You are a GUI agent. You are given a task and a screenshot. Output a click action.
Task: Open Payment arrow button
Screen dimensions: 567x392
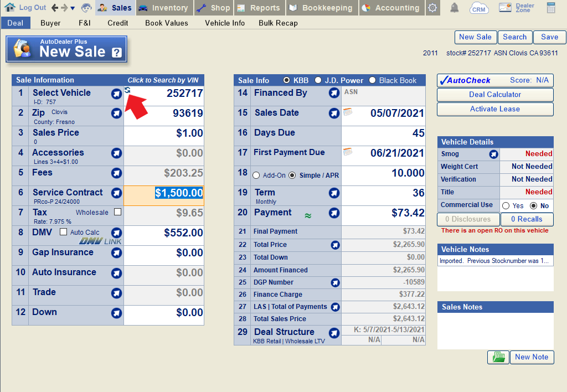[334, 213]
